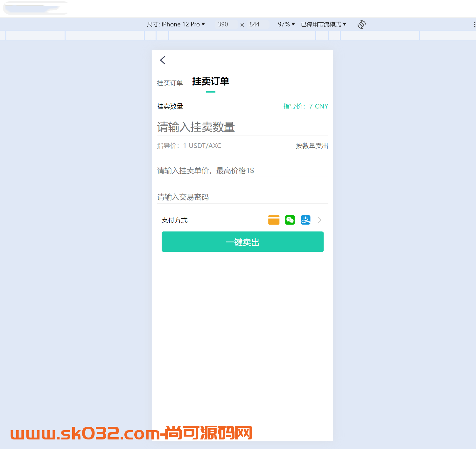The width and height of the screenshot is (476, 449).
Task: Click the 按数量卖出 link
Action: [x=312, y=146]
